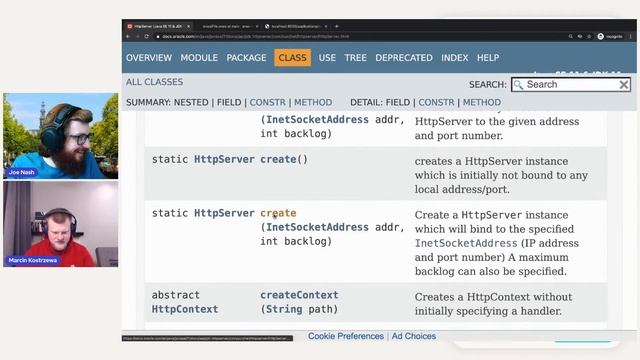Image resolution: width=640 pixels, height=360 pixels.
Task: Open InetSocketAddress link in the description text
Action: tap(466, 243)
